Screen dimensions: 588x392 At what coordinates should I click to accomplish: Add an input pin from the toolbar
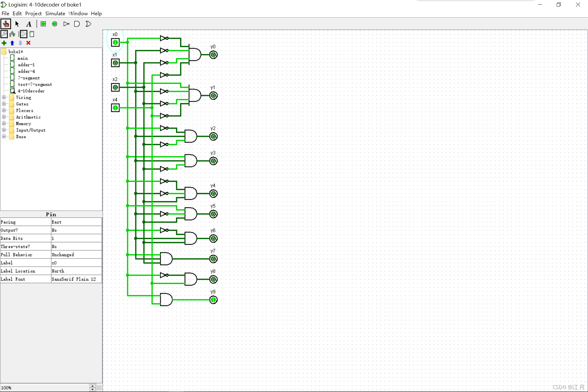pyautogui.click(x=43, y=24)
